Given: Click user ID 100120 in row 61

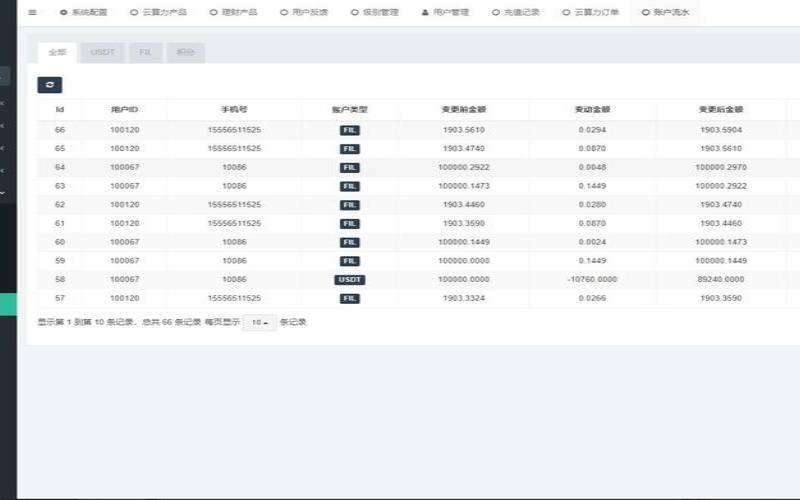Looking at the screenshot, I should 124,223.
